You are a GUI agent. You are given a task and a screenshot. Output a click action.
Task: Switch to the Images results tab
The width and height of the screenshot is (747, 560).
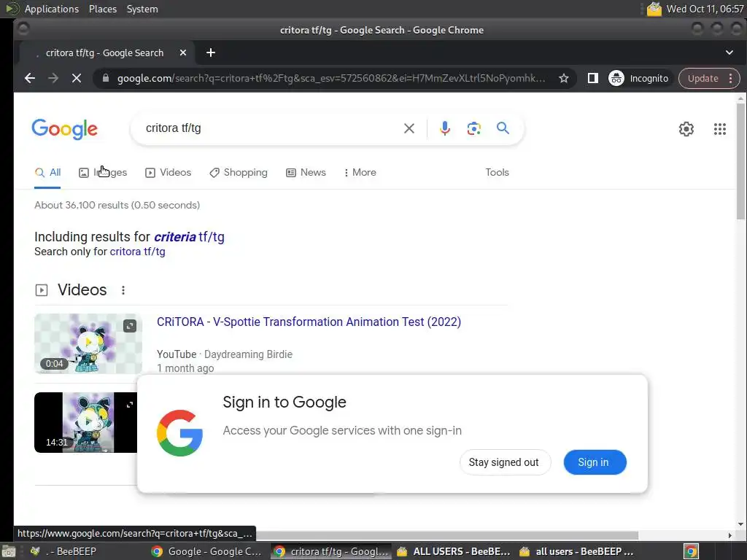pyautogui.click(x=103, y=172)
